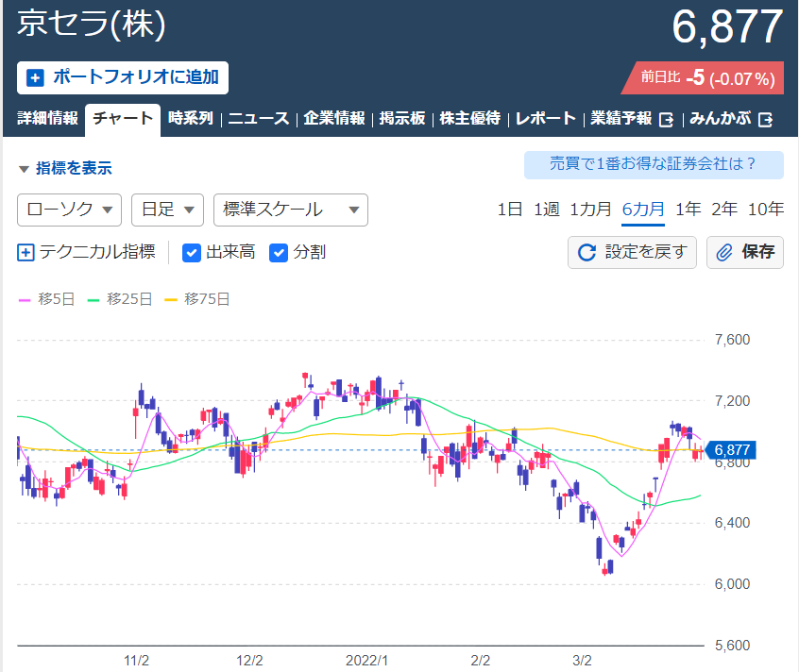Open the ローソク chart type dropdown
This screenshot has height=672, width=799.
(69, 210)
